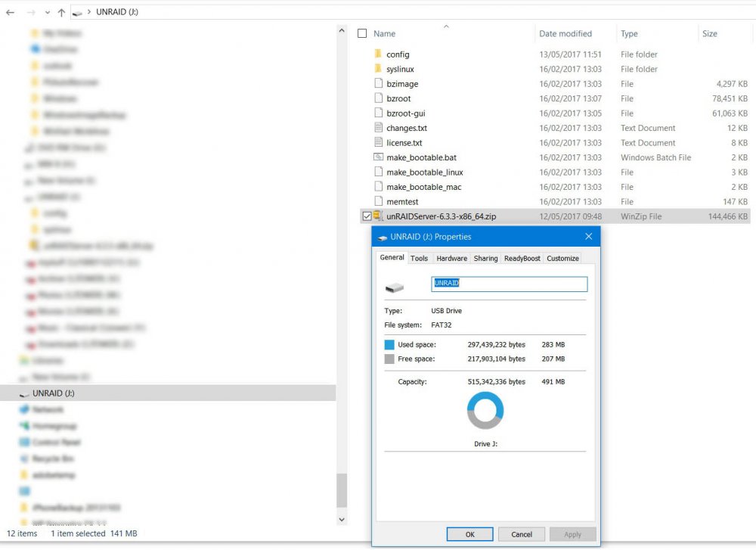Screen dimensions: 756x550
Task: Sort files by Date modified column
Action: click(x=565, y=34)
